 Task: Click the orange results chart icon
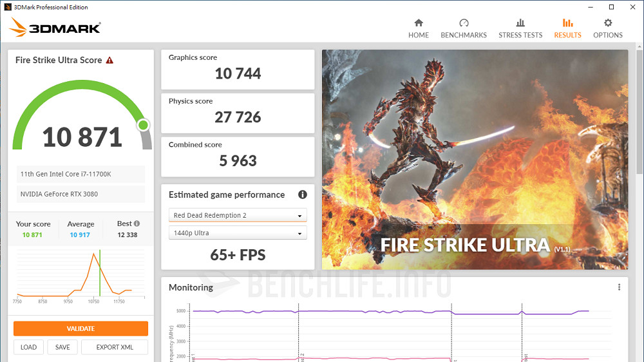point(567,23)
